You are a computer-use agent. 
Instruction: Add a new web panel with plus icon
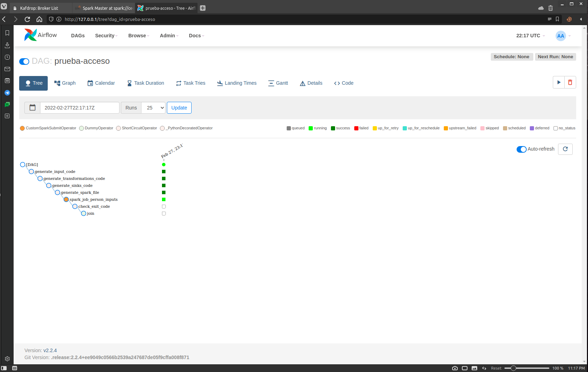(7, 116)
